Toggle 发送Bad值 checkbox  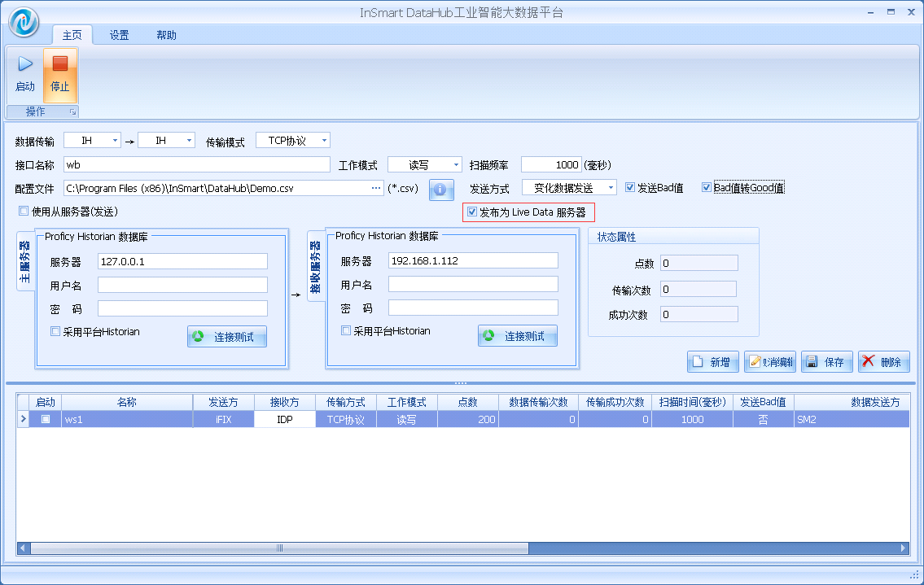point(630,187)
